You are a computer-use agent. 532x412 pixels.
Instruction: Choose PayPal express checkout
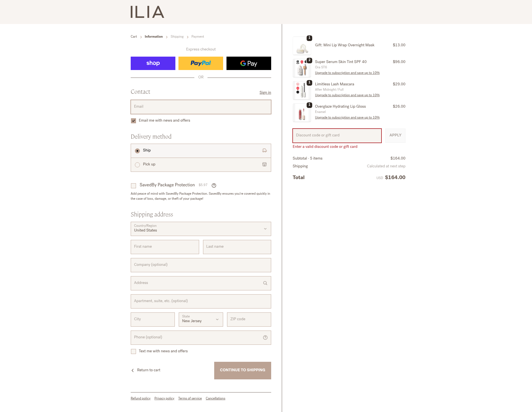[201, 63]
